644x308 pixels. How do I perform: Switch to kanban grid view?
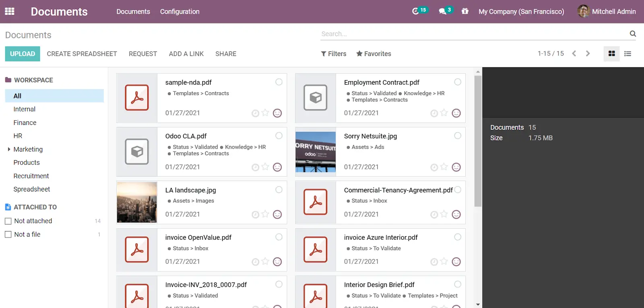tap(611, 54)
